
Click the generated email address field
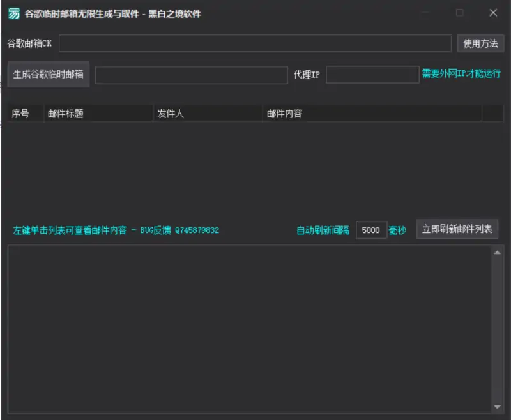(191, 75)
